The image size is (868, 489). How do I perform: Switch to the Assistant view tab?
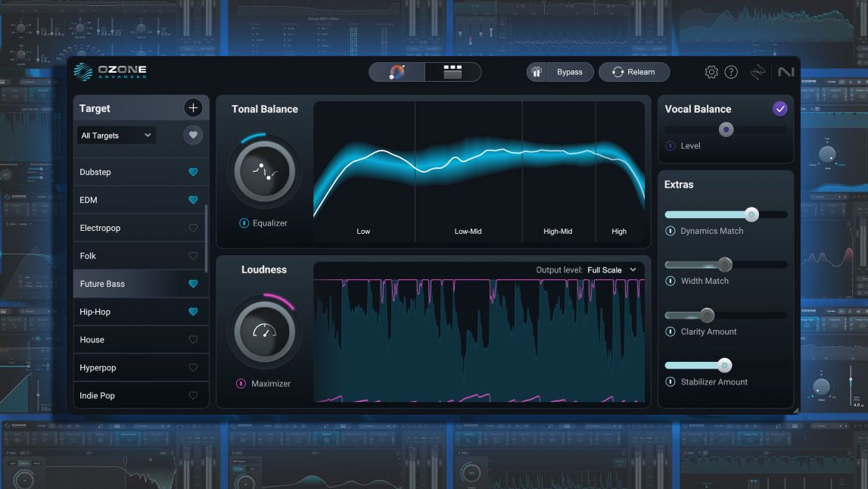[x=397, y=71]
